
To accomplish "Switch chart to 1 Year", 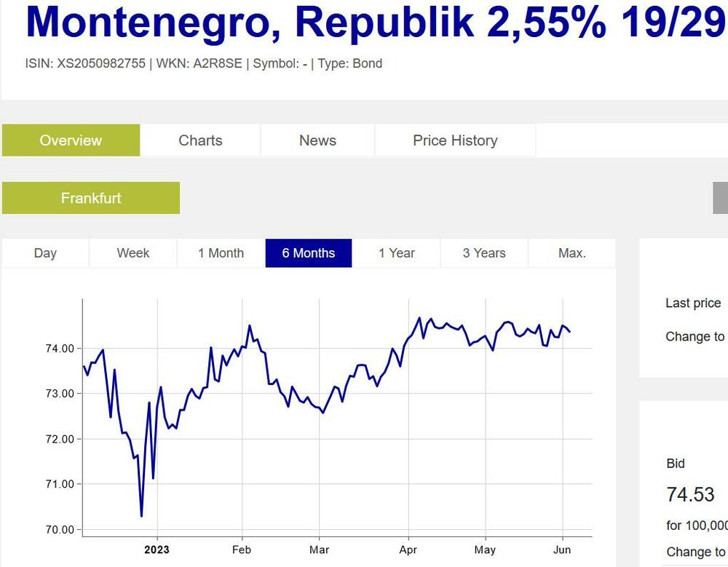I will click(397, 253).
